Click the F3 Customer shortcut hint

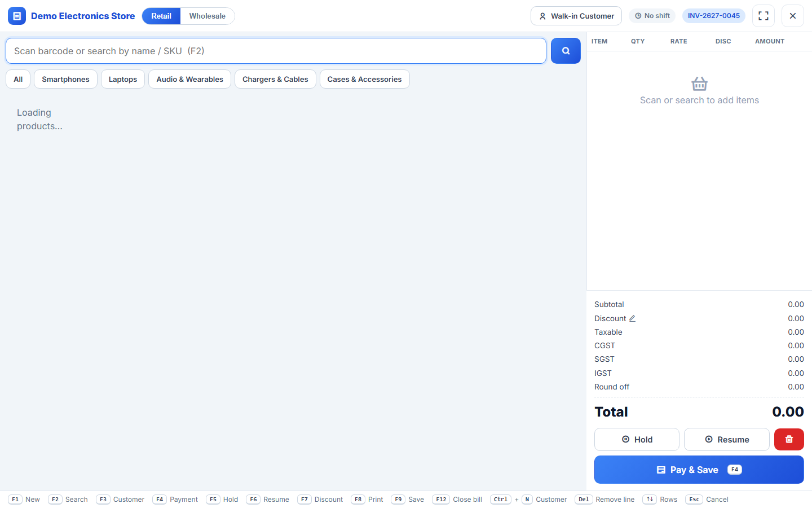120,500
